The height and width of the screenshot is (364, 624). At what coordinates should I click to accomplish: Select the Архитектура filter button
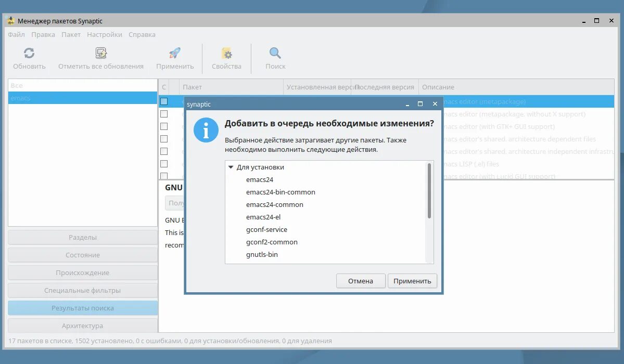(x=83, y=326)
